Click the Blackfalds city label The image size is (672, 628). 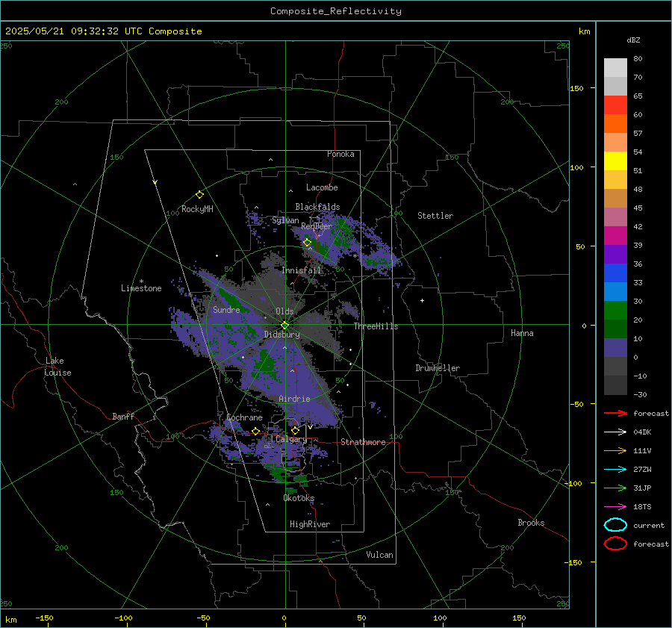(317, 207)
